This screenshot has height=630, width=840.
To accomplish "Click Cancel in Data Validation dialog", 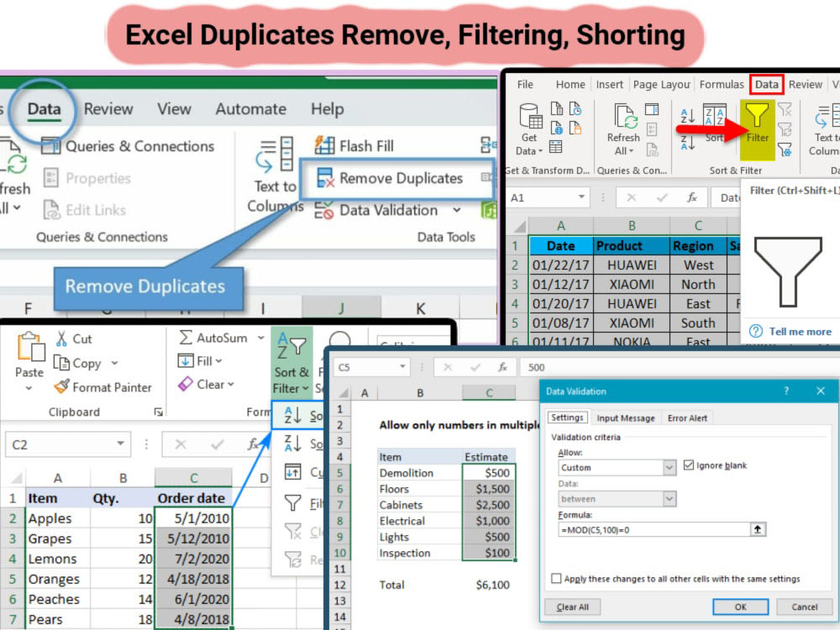I will coord(805,606).
